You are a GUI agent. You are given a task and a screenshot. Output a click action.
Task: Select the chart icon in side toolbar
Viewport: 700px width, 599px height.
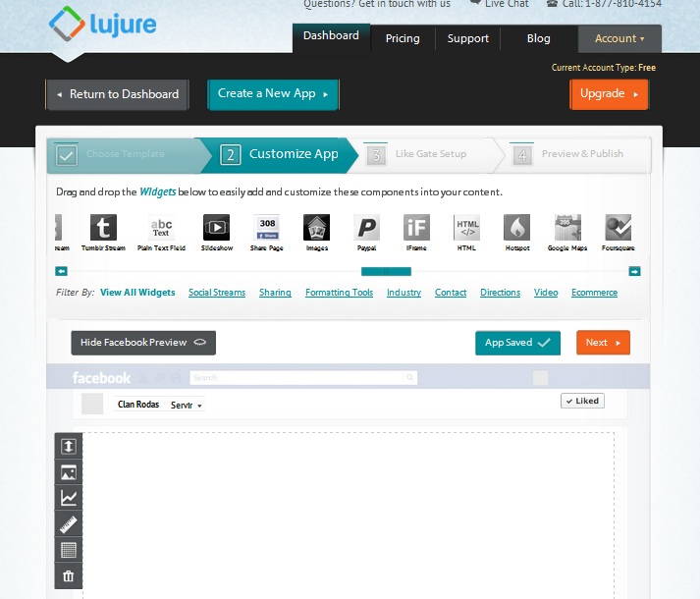click(x=68, y=498)
